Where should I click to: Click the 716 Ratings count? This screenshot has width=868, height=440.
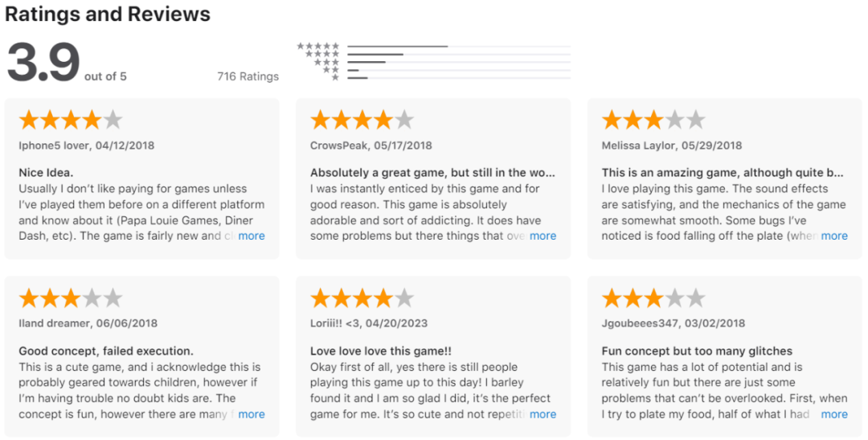[x=248, y=76]
